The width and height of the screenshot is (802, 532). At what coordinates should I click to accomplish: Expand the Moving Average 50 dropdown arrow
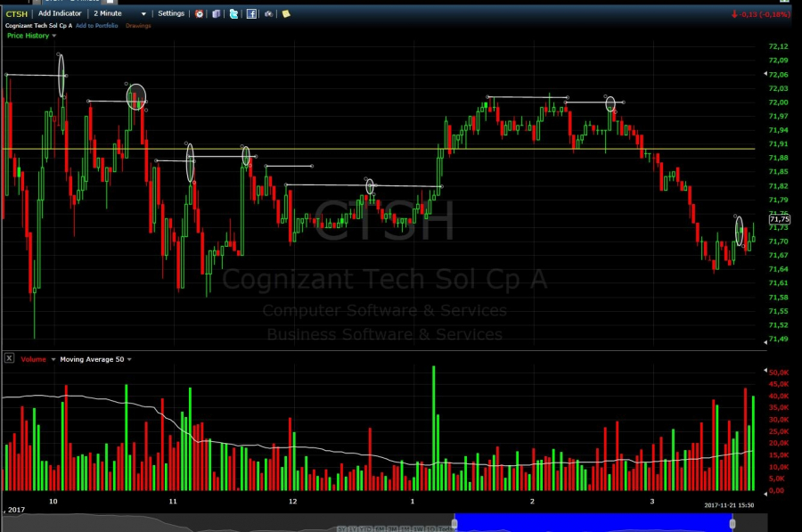click(x=129, y=360)
